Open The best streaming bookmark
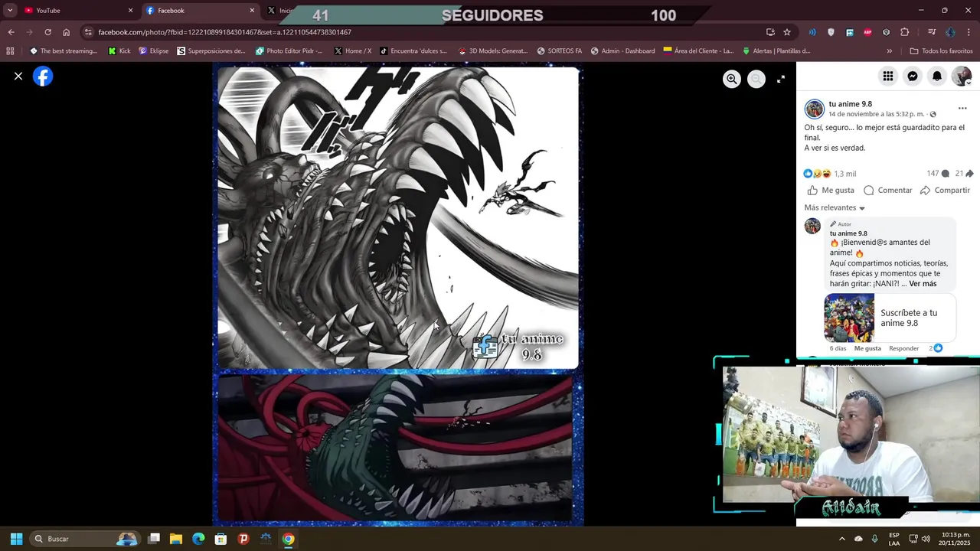This screenshot has height=551, width=980. pos(63,51)
